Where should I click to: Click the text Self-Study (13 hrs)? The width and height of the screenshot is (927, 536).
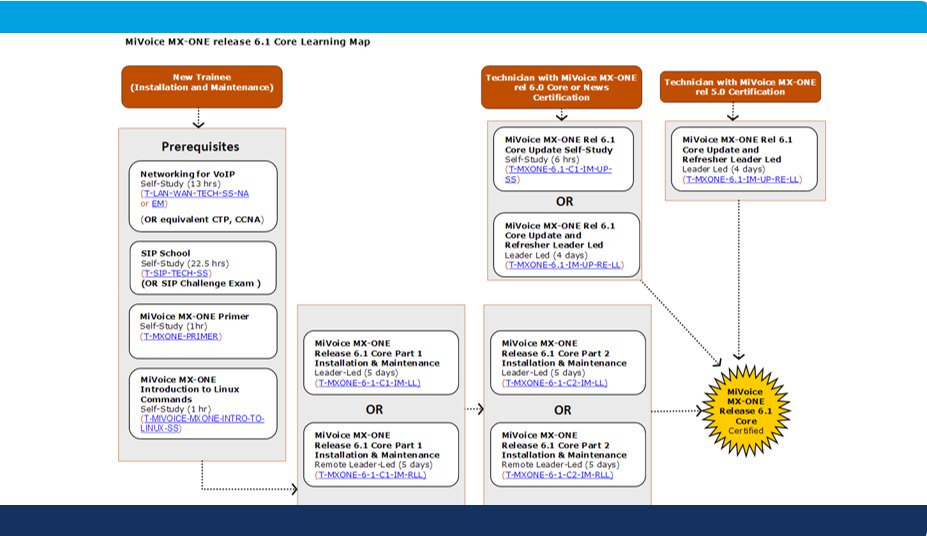tap(180, 184)
